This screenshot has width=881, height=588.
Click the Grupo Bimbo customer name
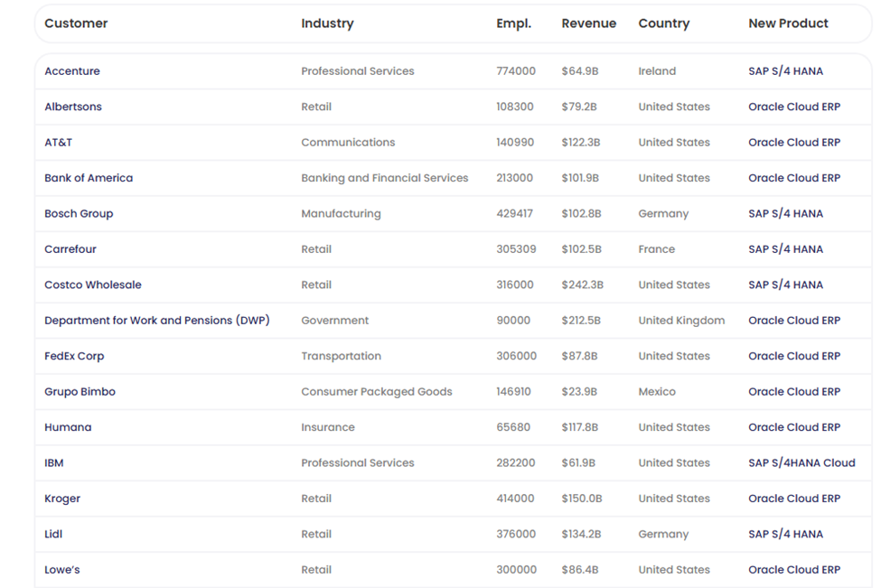pyautogui.click(x=80, y=392)
